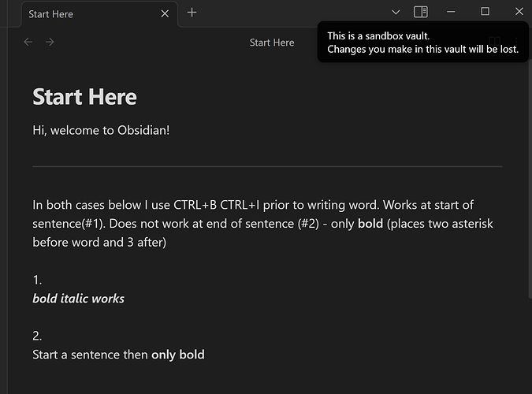Click the 'only bold' text
The width and height of the screenshot is (532, 394).
[178, 355]
